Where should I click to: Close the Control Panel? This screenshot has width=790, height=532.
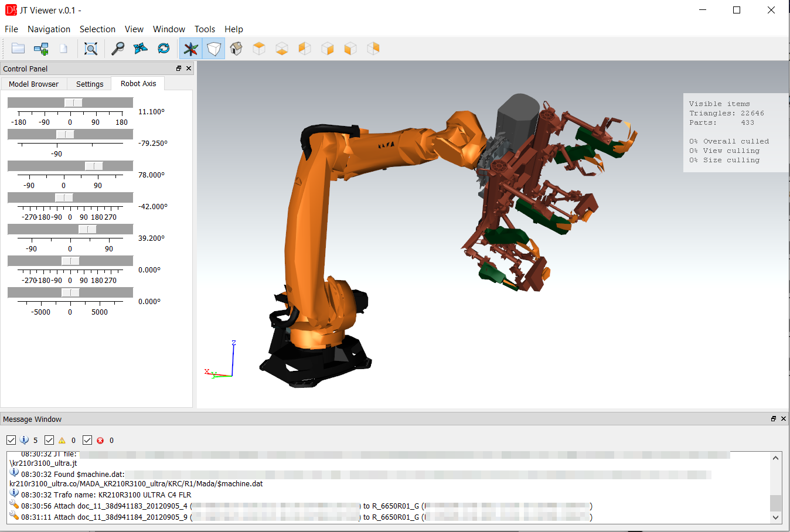pos(189,69)
